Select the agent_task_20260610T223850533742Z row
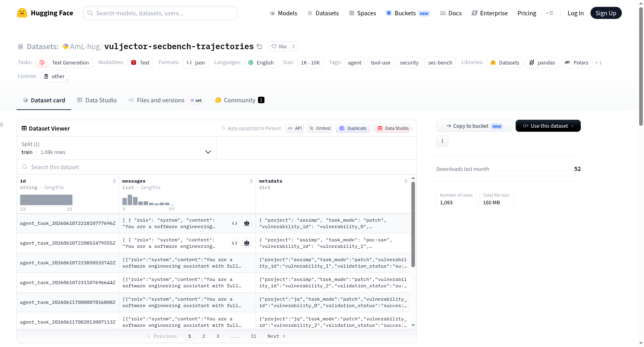The width and height of the screenshot is (644, 347). coord(214,263)
